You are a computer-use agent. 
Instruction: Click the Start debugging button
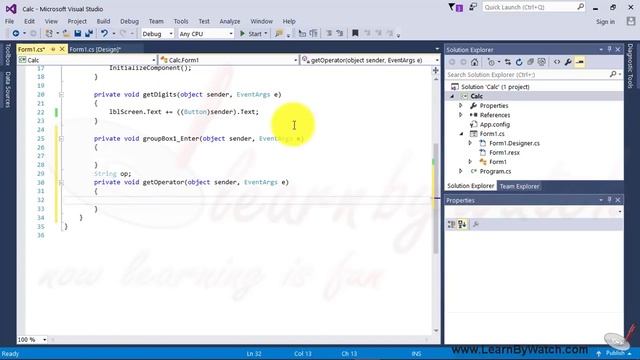[251, 34]
